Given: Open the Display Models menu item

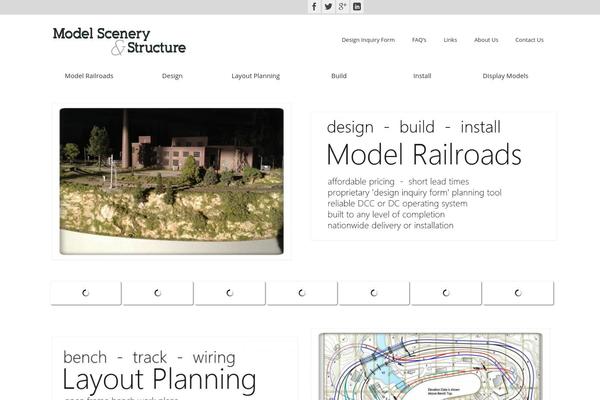Looking at the screenshot, I should pyautogui.click(x=505, y=76).
